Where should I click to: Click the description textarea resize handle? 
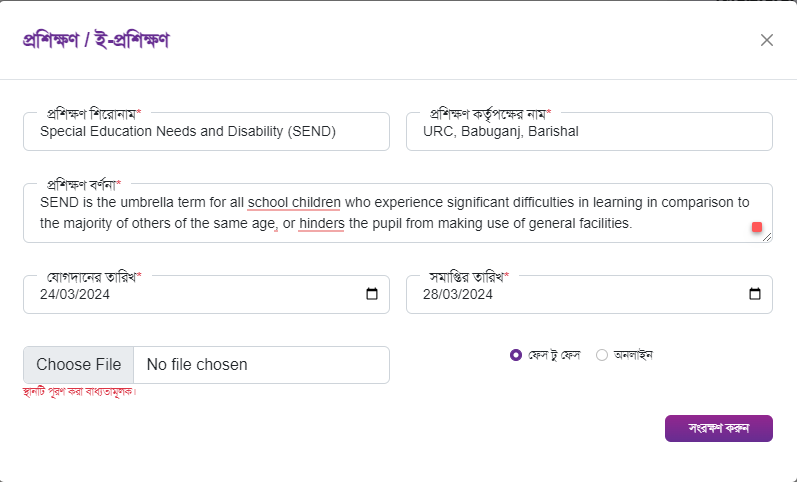pyautogui.click(x=767, y=237)
